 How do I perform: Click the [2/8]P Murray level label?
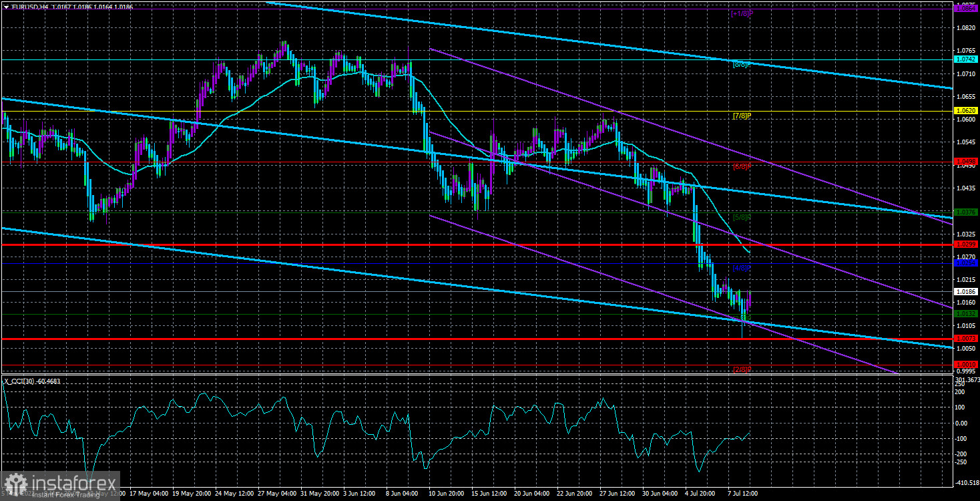742,370
